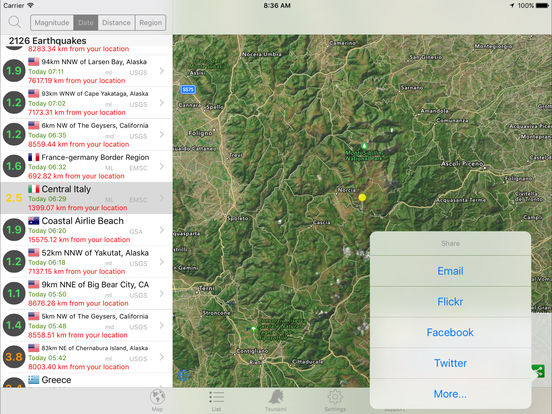Tap the S575 road shield on map
Viewport: 552px width, 414px height.
188,89
